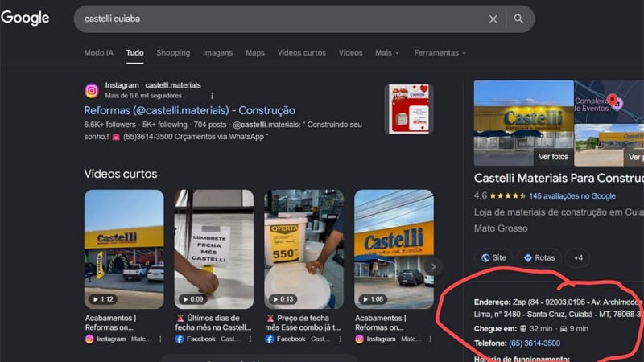The width and height of the screenshot is (644, 362).
Task: Open the 'Preço de fecha mês Esse combo' title
Action: pyautogui.click(x=303, y=323)
